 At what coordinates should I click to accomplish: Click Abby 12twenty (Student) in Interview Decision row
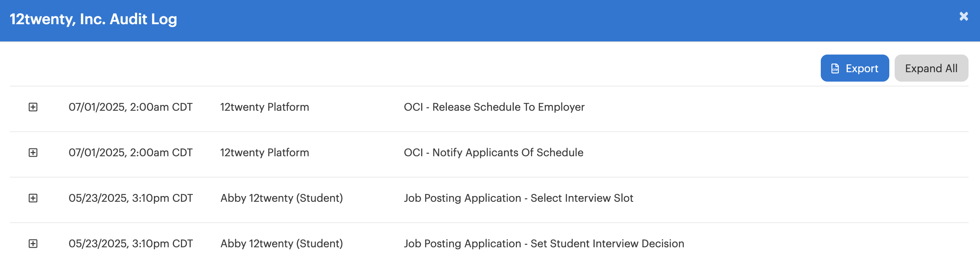pos(282,244)
